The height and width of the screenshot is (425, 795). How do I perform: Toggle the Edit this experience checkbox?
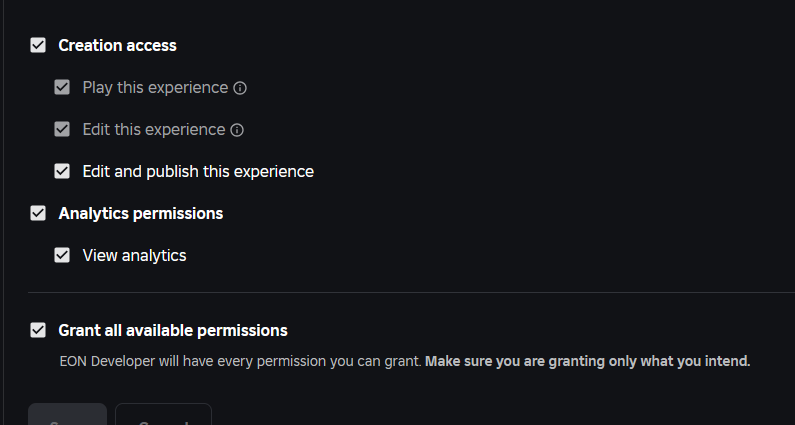pyautogui.click(x=62, y=129)
